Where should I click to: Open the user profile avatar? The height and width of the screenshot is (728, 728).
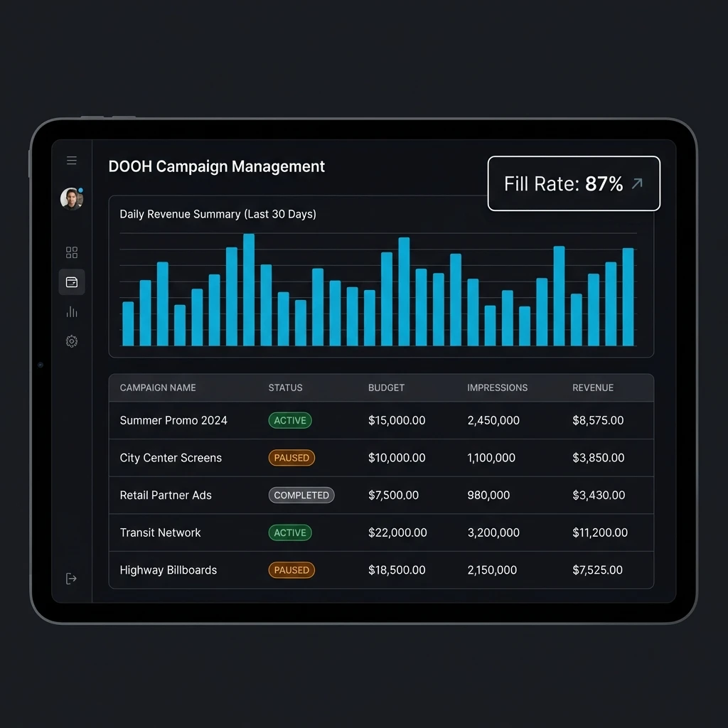click(70, 199)
